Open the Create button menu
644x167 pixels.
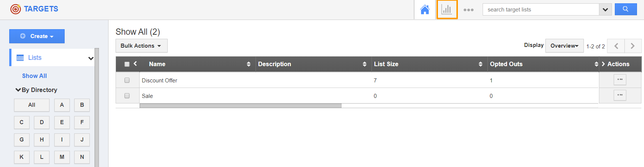(x=37, y=36)
